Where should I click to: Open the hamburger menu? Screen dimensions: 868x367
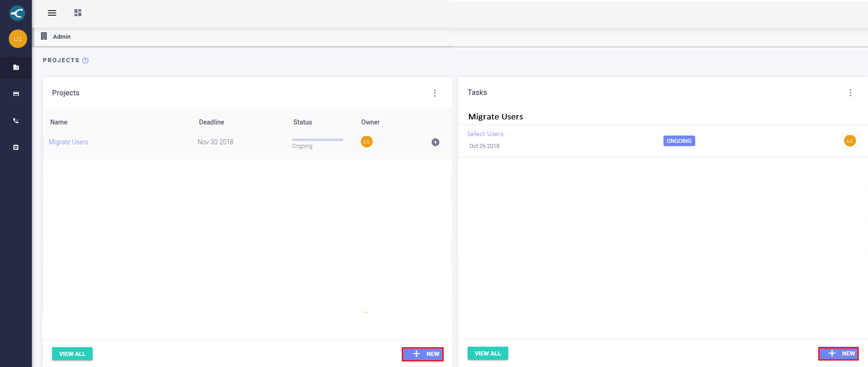pos(52,13)
